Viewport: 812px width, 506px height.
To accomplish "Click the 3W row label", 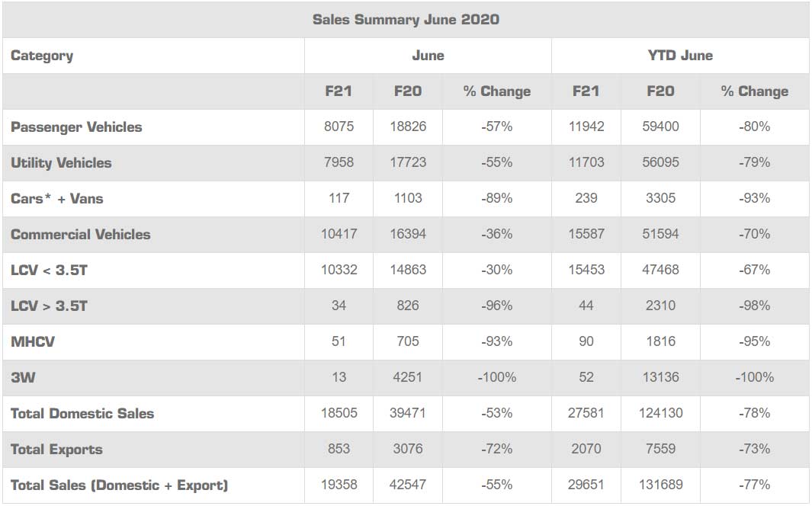I will click(x=23, y=377).
